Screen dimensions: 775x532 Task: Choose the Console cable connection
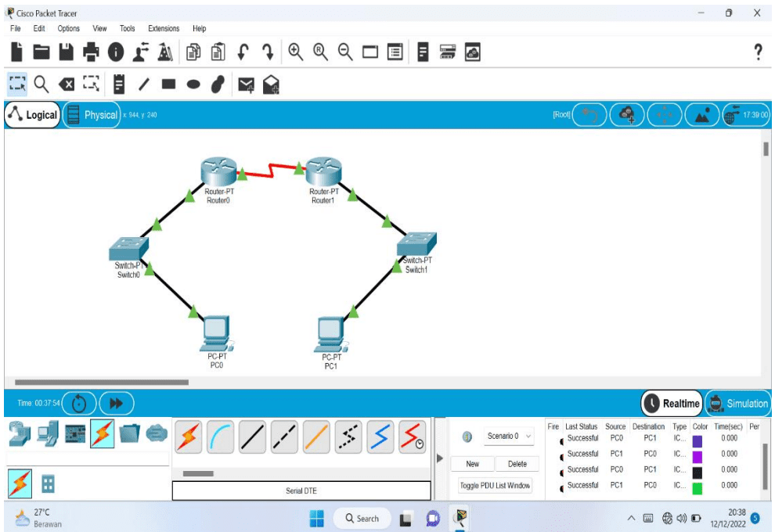pyautogui.click(x=220, y=437)
